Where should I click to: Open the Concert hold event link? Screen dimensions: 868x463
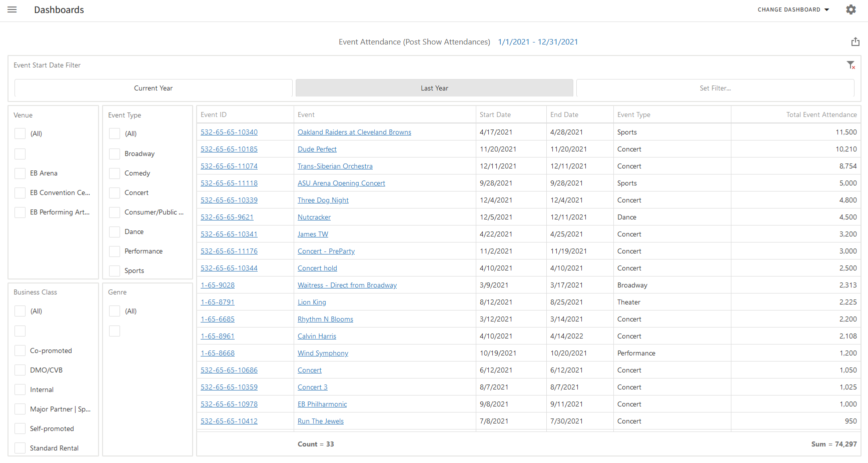click(317, 268)
